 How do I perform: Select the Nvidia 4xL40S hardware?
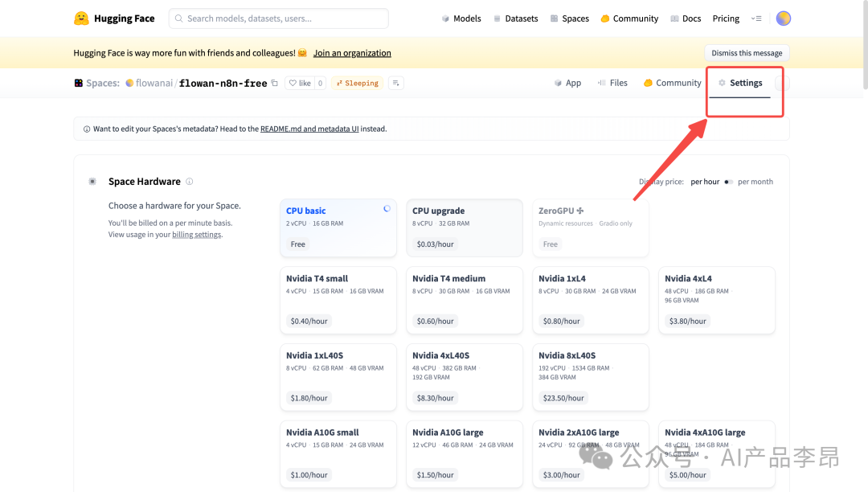pyautogui.click(x=465, y=377)
